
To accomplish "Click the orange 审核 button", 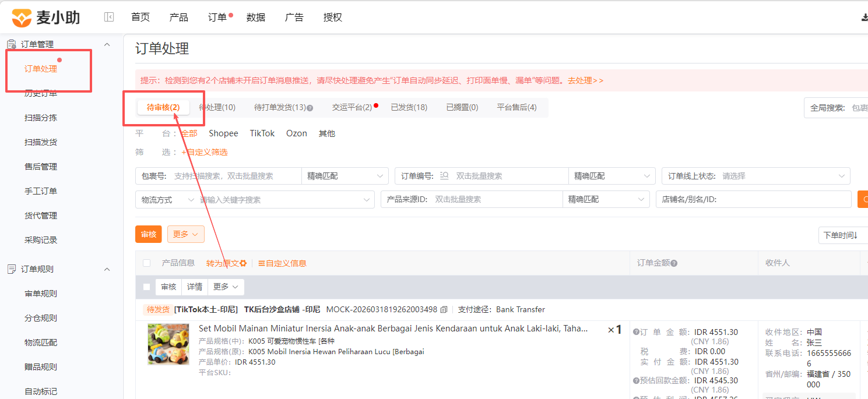I will 148,234.
